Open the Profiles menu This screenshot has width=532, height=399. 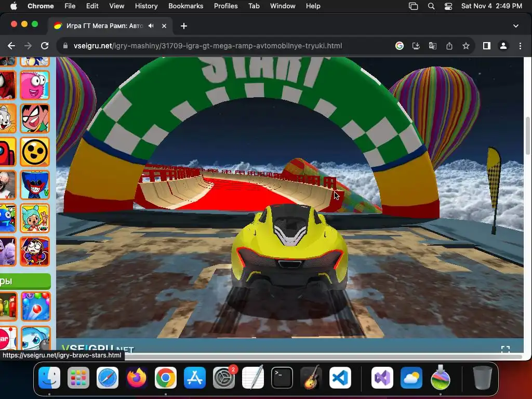tap(225, 6)
